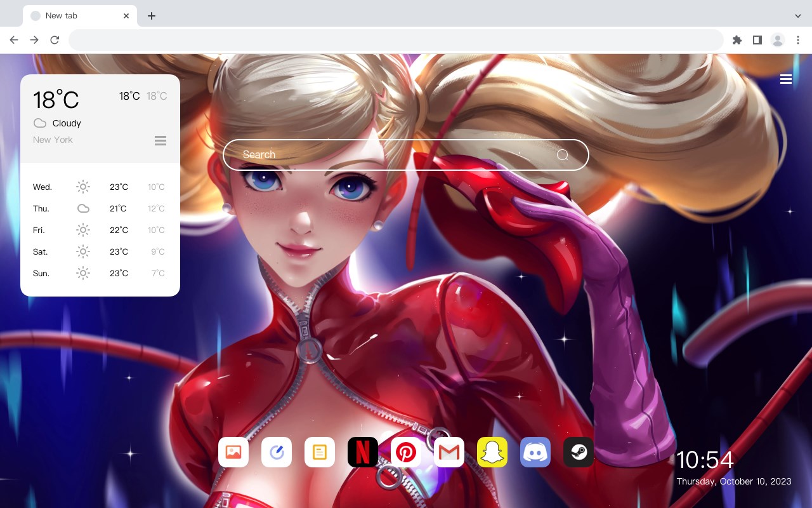Viewport: 812px width, 508px height.
Task: Open the Discord shortcut
Action: pos(535,452)
